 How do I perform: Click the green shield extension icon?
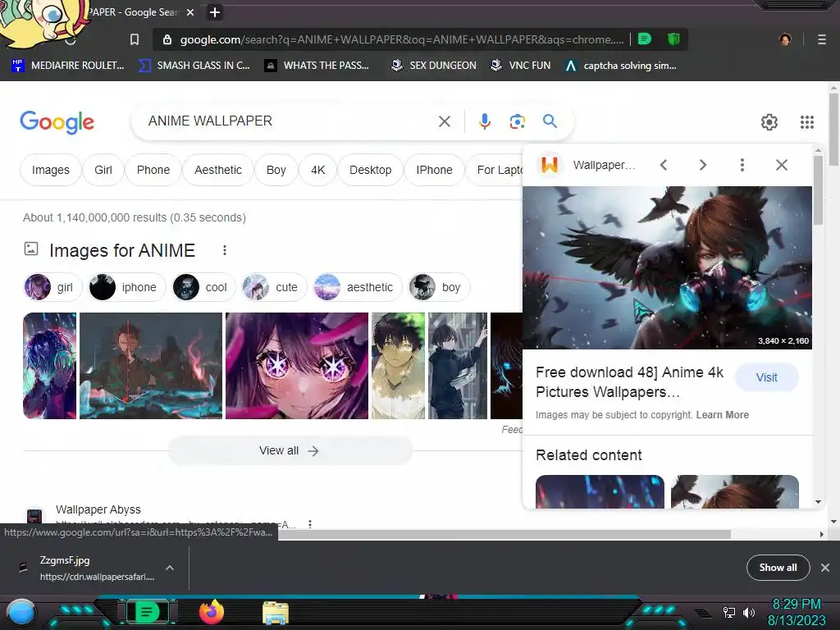pos(673,39)
